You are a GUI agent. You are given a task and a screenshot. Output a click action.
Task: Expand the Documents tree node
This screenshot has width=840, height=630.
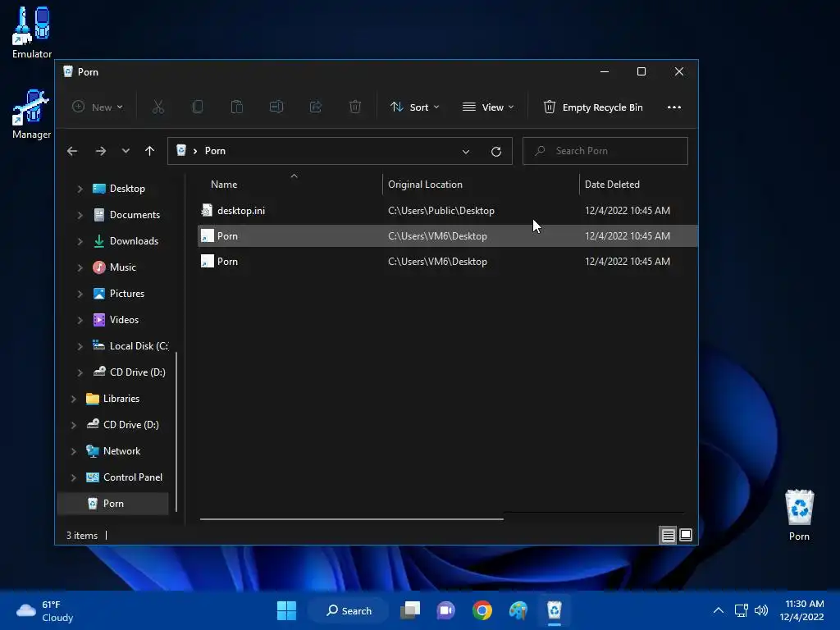(80, 215)
